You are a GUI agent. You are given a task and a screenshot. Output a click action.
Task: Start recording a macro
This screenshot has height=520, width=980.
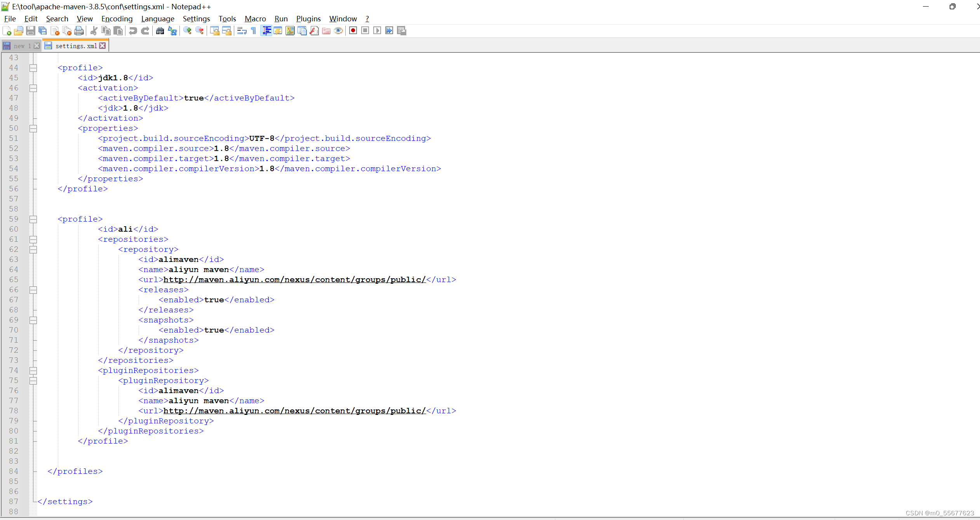353,31
